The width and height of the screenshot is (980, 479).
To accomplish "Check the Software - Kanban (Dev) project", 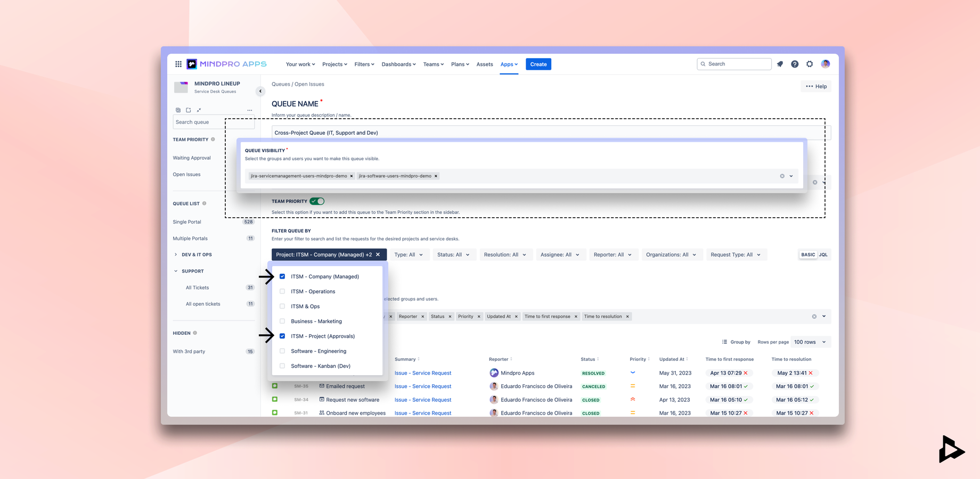I will (x=282, y=366).
